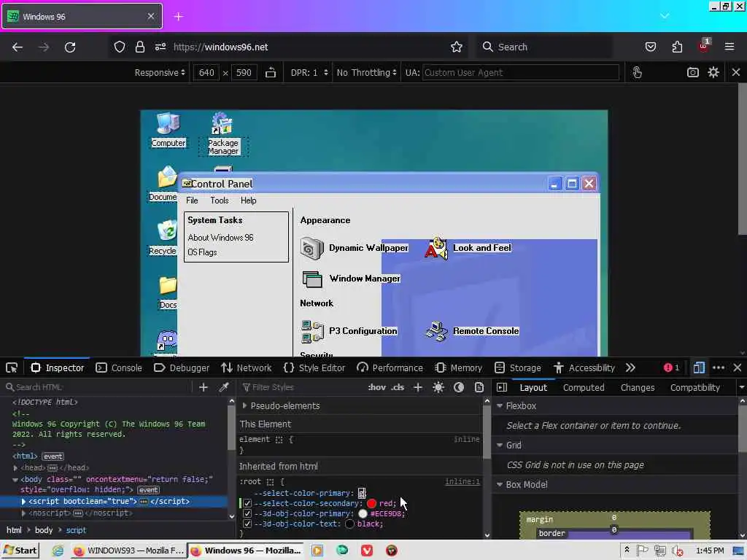
Task: Uncheck the --select-color-secondary property checkbox
Action: (x=247, y=503)
